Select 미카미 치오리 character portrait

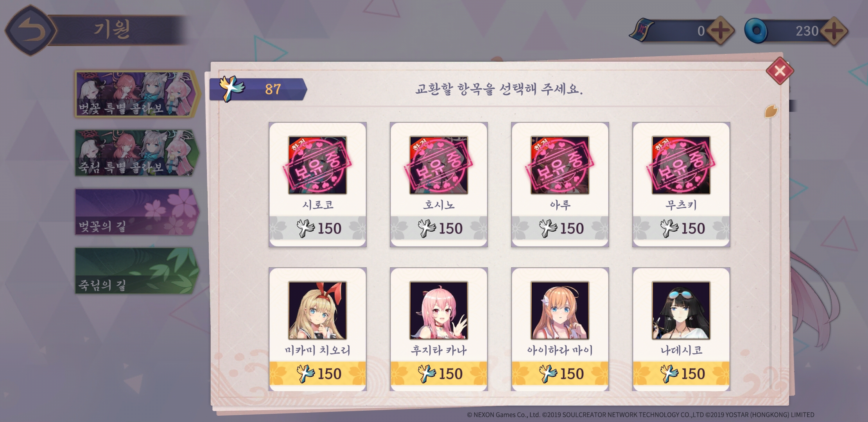pyautogui.click(x=317, y=311)
